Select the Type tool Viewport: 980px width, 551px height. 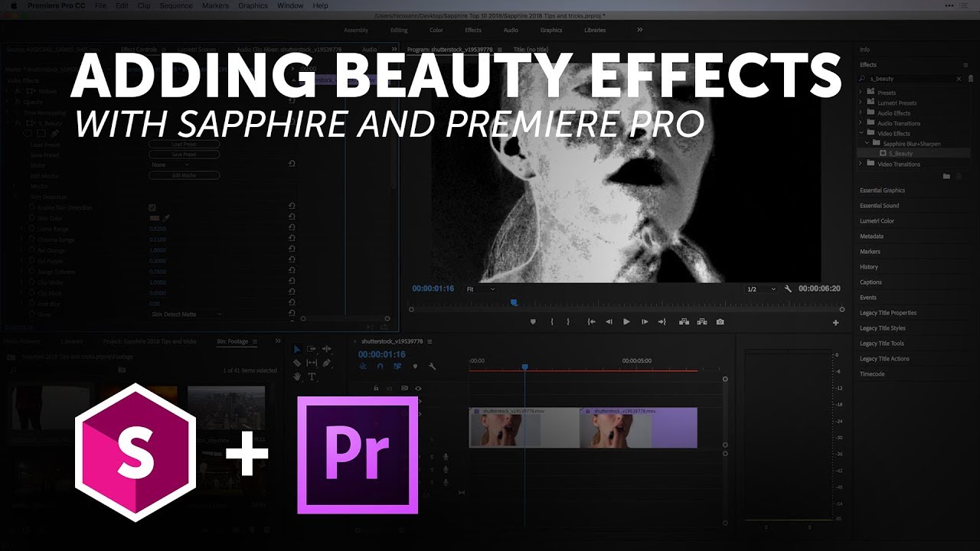(x=312, y=377)
